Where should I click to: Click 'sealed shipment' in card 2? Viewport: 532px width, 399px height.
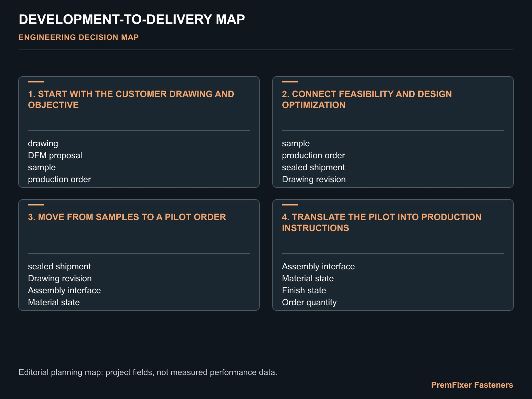313,168
